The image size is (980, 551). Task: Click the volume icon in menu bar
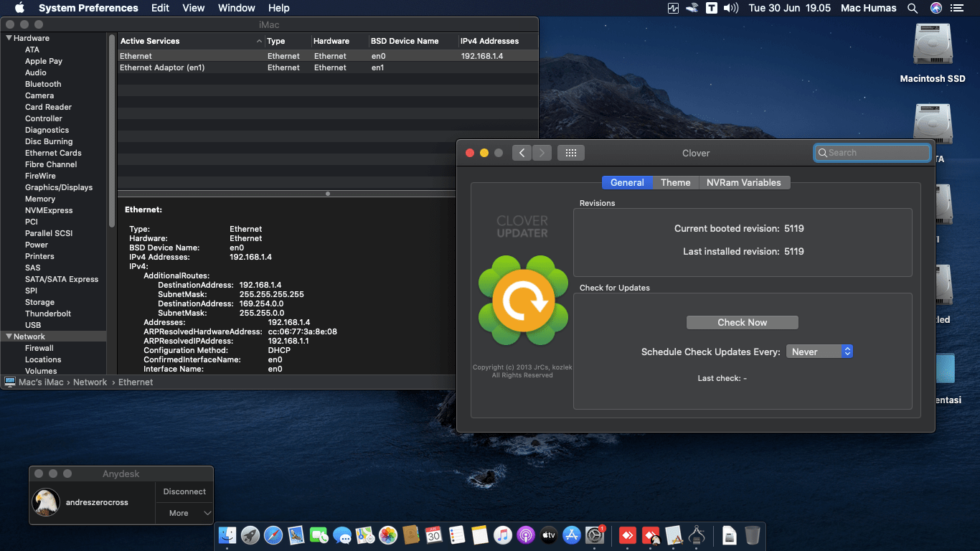(731, 8)
